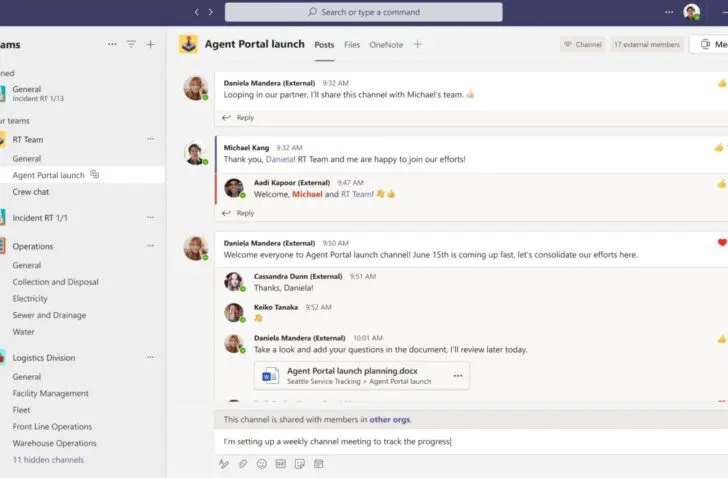Image resolution: width=728 pixels, height=478 pixels.
Task: Select the Agent Portal launch channel
Action: 48,175
